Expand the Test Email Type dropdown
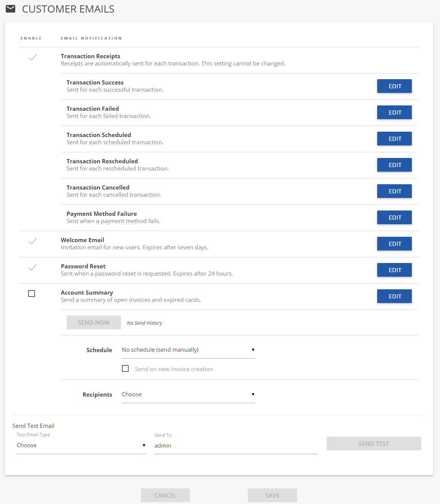 coord(81,445)
